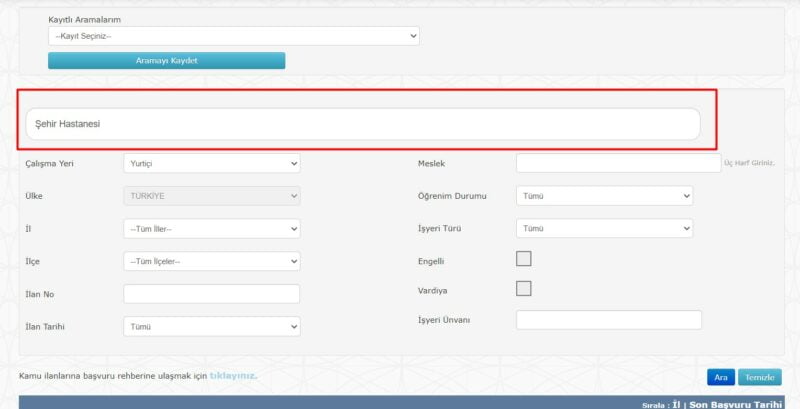Sort results by Son Başvuru Tarihi
This screenshot has height=409, width=800.
(737, 404)
